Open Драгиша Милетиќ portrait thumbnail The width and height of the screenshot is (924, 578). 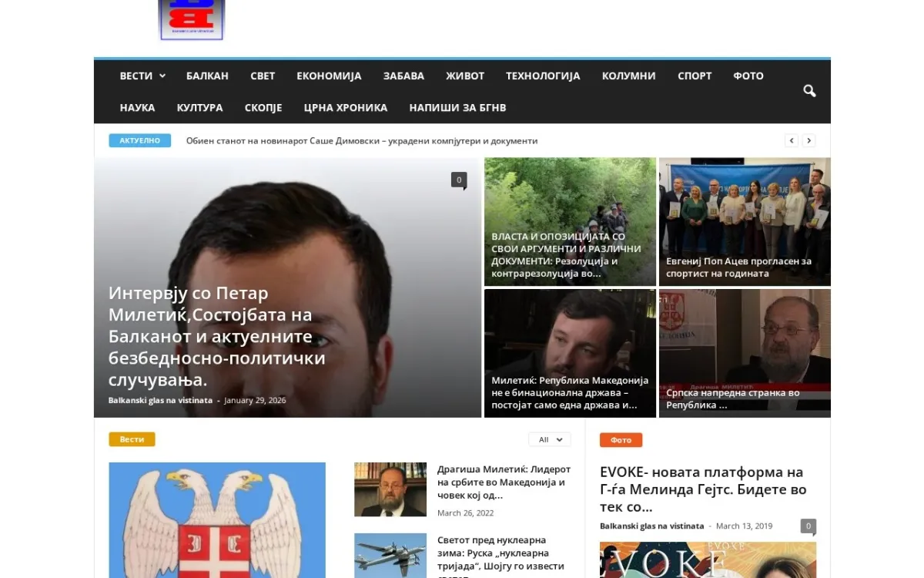click(390, 489)
